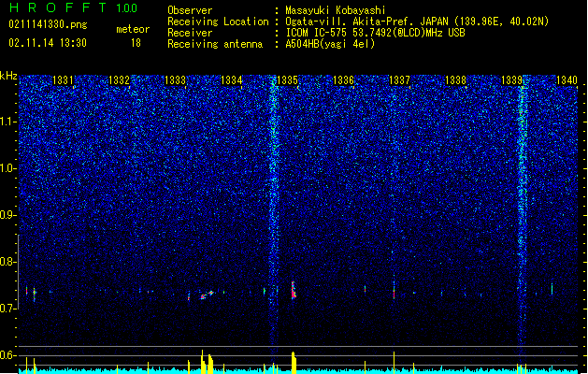Screen dimensions: 588x374
Task: Click the tallest yellow power peak after 1335
Action: [x=294, y=363]
